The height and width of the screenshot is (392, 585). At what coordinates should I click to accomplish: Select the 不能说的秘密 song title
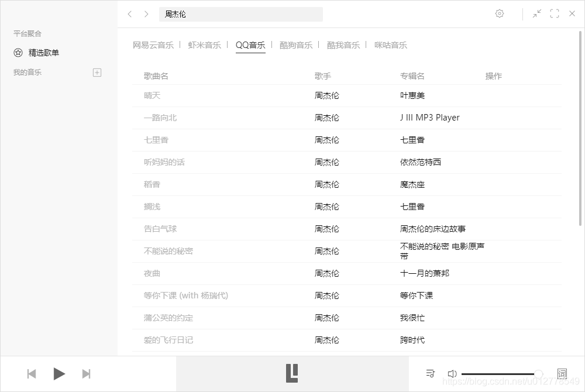point(168,251)
